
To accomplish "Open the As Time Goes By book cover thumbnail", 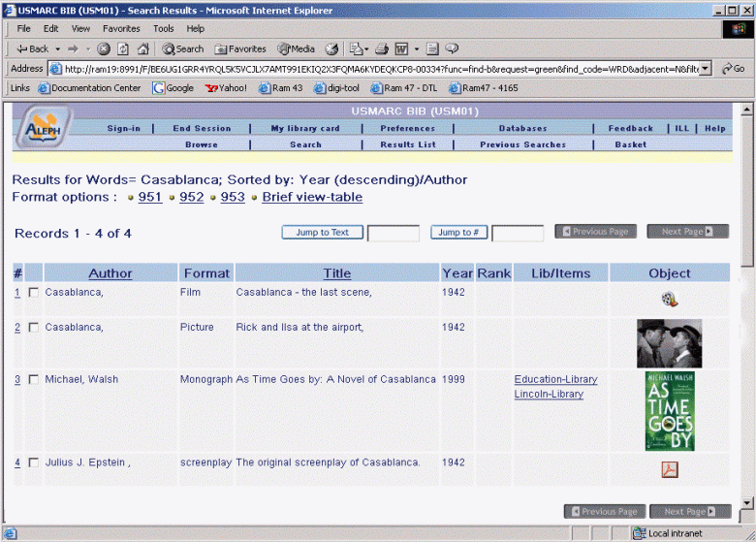I will click(669, 411).
